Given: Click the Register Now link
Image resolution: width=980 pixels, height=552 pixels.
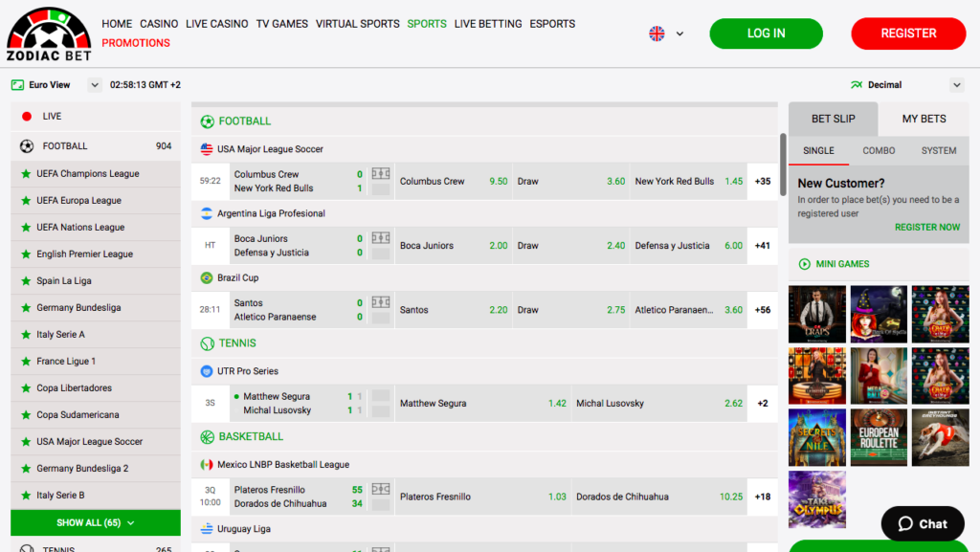Looking at the screenshot, I should 927,228.
